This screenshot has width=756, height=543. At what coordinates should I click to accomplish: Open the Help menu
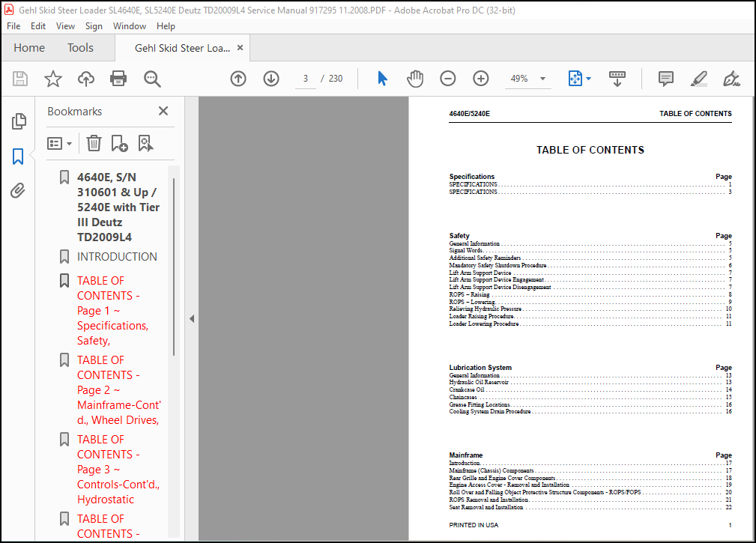click(x=166, y=26)
